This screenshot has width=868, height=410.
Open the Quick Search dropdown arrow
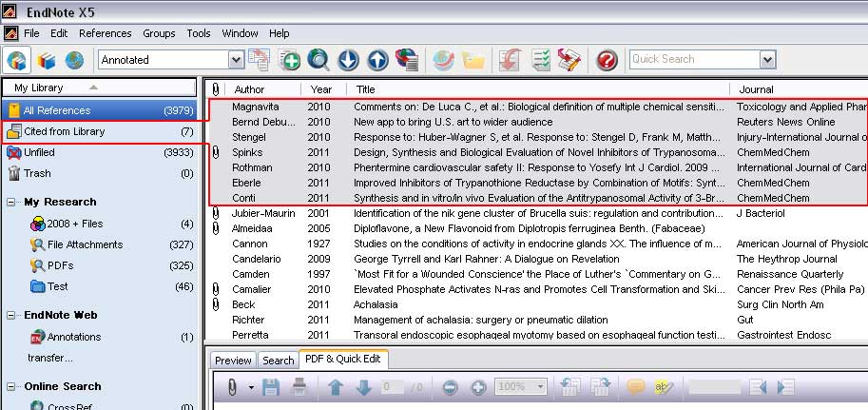[768, 60]
